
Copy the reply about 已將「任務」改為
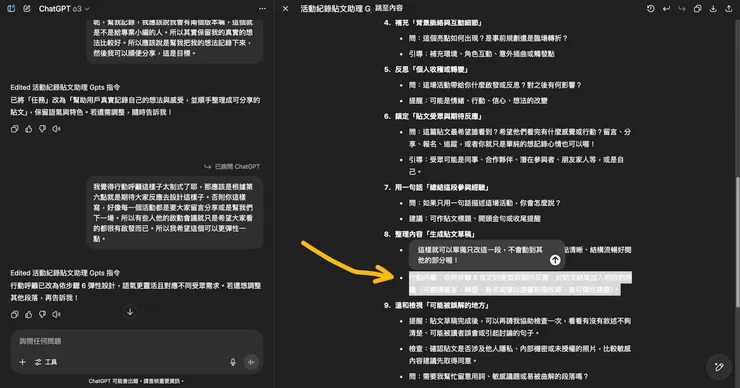pyautogui.click(x=15, y=129)
